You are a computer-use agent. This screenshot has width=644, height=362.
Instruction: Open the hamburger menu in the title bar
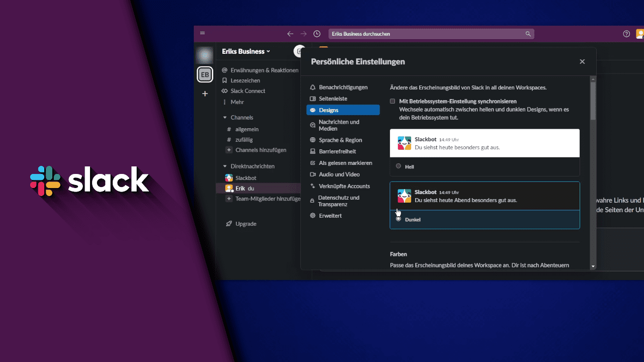[x=203, y=33]
